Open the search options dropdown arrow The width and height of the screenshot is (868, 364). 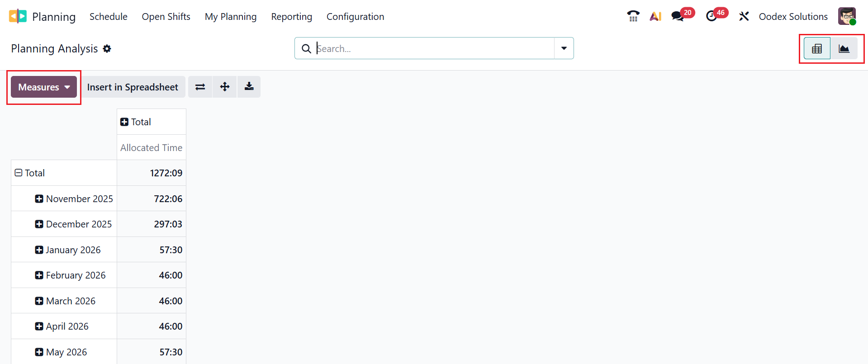point(563,48)
